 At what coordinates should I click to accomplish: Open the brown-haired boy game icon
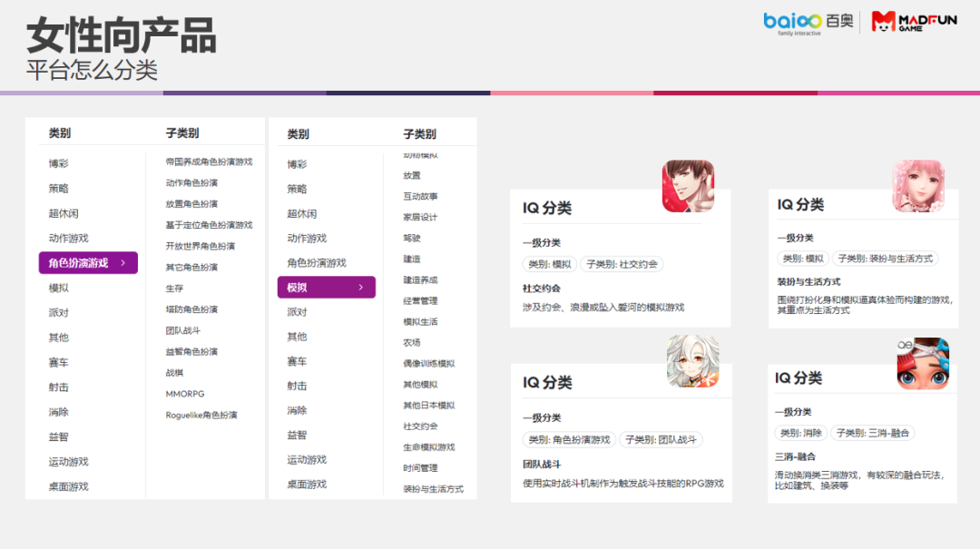688,186
